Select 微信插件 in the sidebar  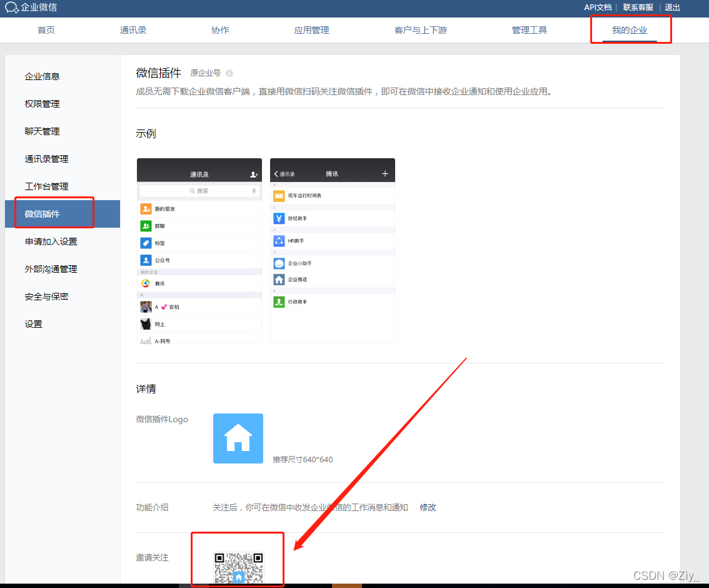pos(63,214)
